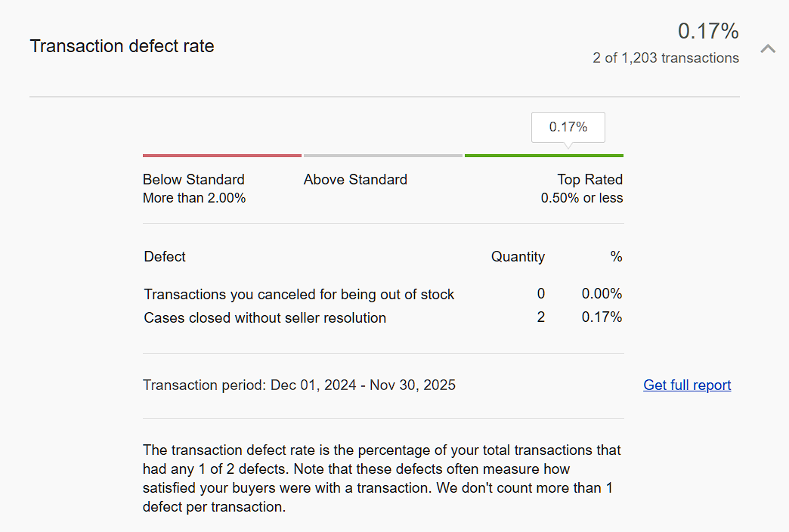Click the Defect column header
The height and width of the screenshot is (532, 789).
[x=165, y=257]
